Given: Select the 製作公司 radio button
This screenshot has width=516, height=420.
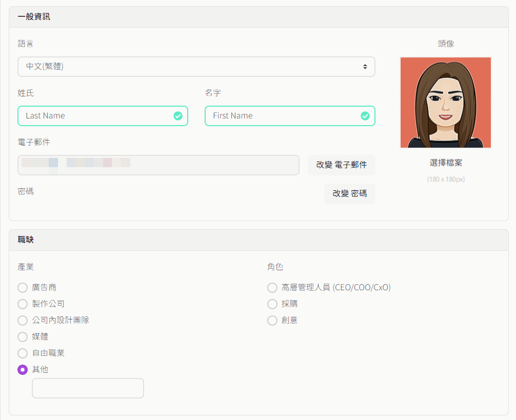Looking at the screenshot, I should [23, 304].
